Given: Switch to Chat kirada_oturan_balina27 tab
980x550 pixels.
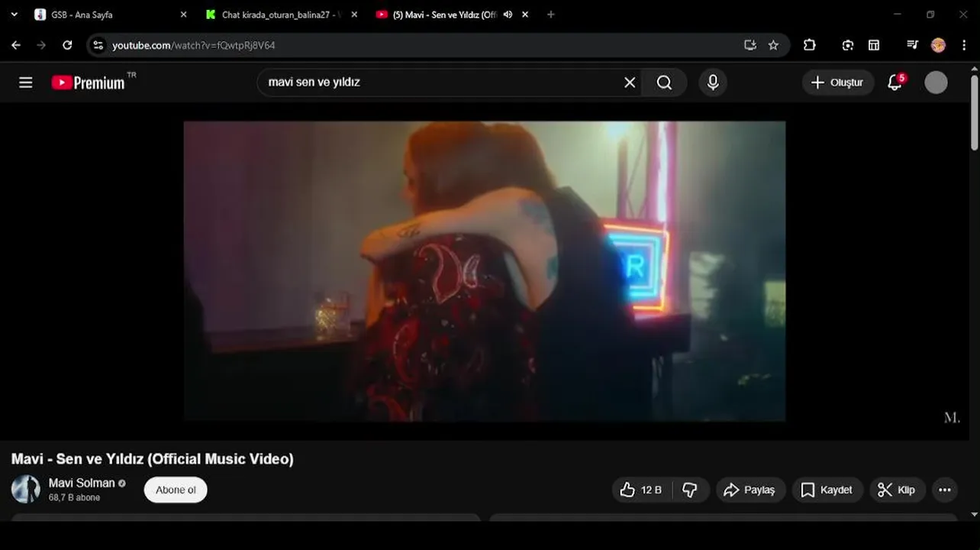Looking at the screenshot, I should pos(281,15).
